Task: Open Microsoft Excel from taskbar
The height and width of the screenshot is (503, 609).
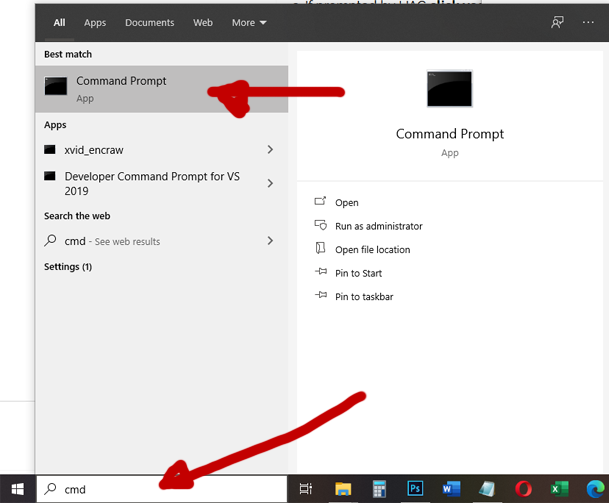Action: pyautogui.click(x=559, y=489)
